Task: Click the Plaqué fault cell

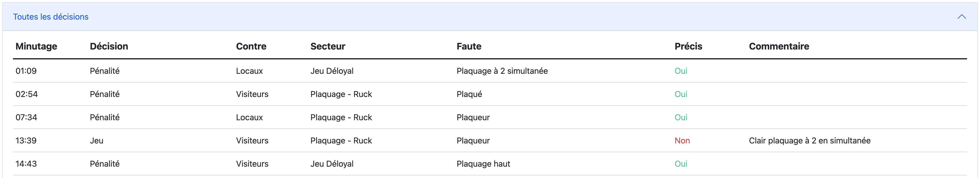Action: coord(469,94)
